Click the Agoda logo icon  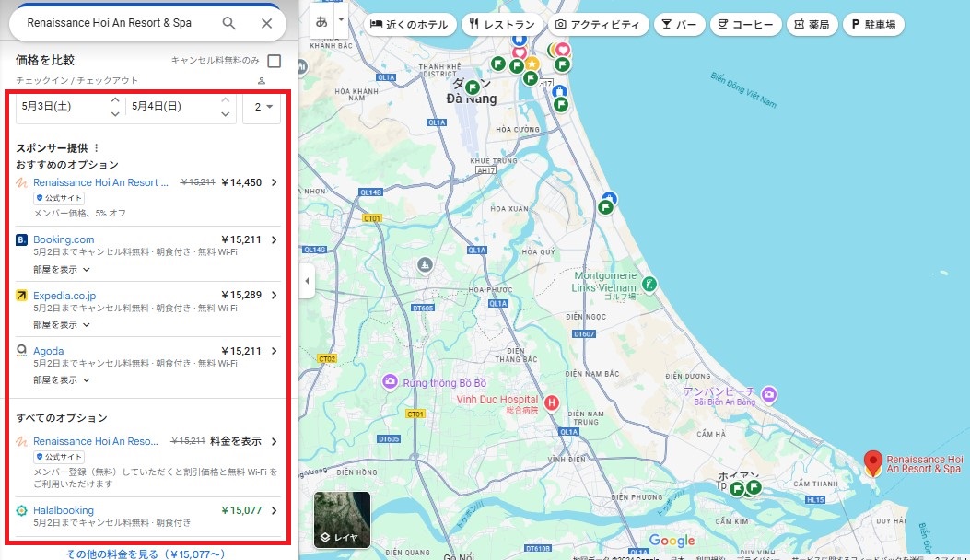pyautogui.click(x=22, y=351)
